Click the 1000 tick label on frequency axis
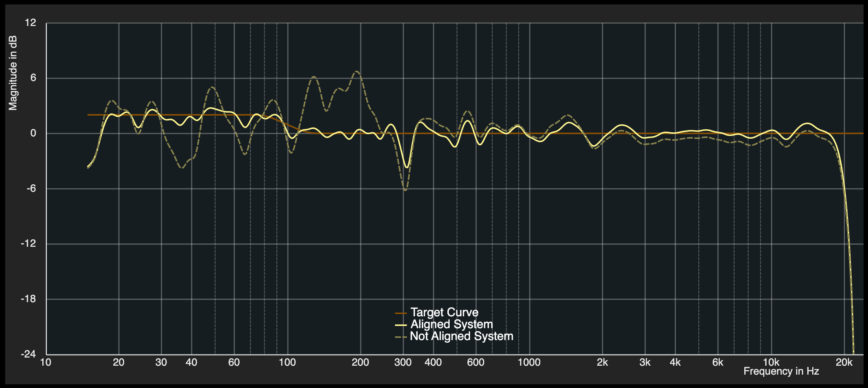868x388 pixels. [529, 363]
